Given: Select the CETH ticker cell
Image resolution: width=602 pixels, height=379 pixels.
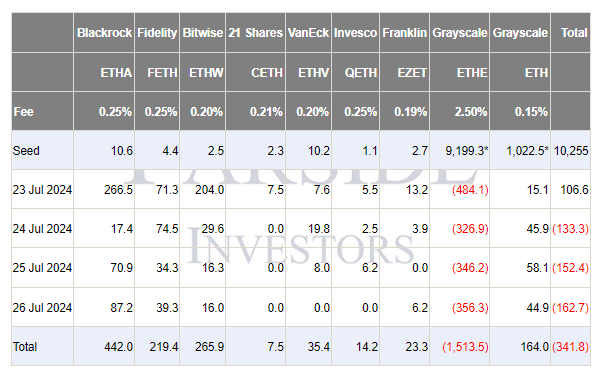Looking at the screenshot, I should coord(255,73).
